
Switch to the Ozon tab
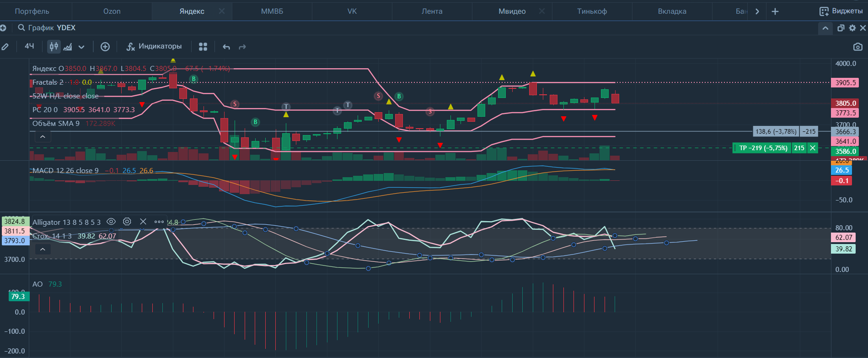pos(112,11)
